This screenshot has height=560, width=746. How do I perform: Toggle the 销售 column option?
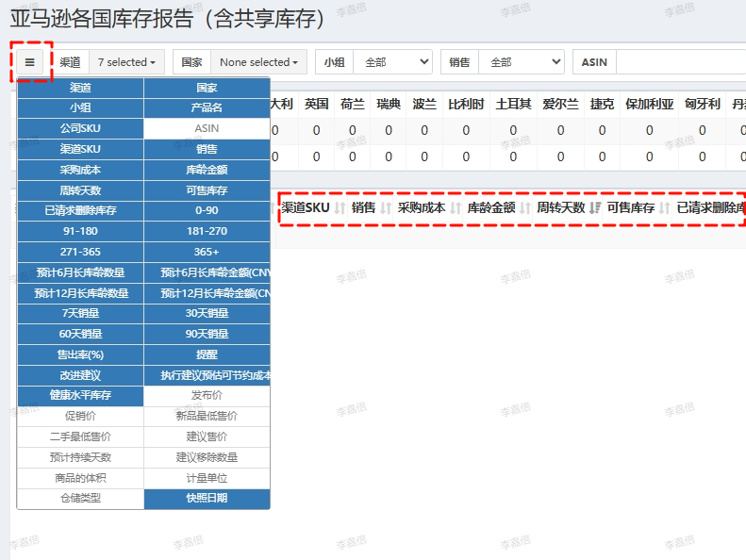207,149
